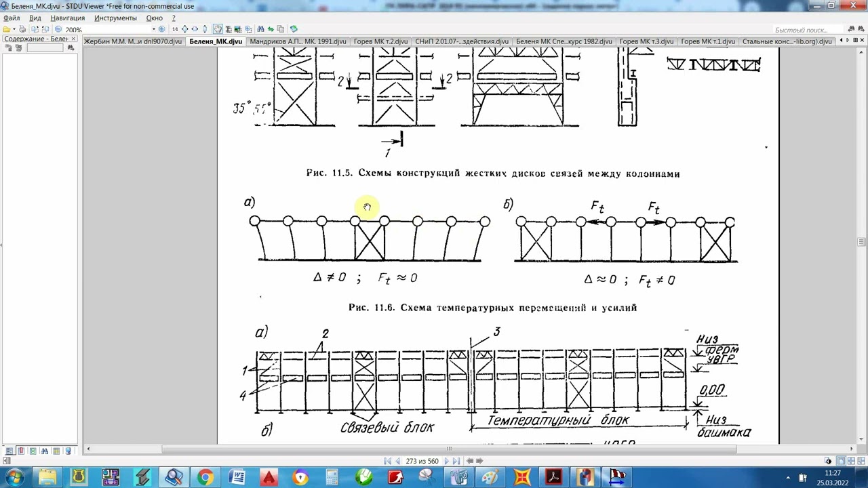The image size is (868, 488).
Task: Go to last page button
Action: [456, 461]
